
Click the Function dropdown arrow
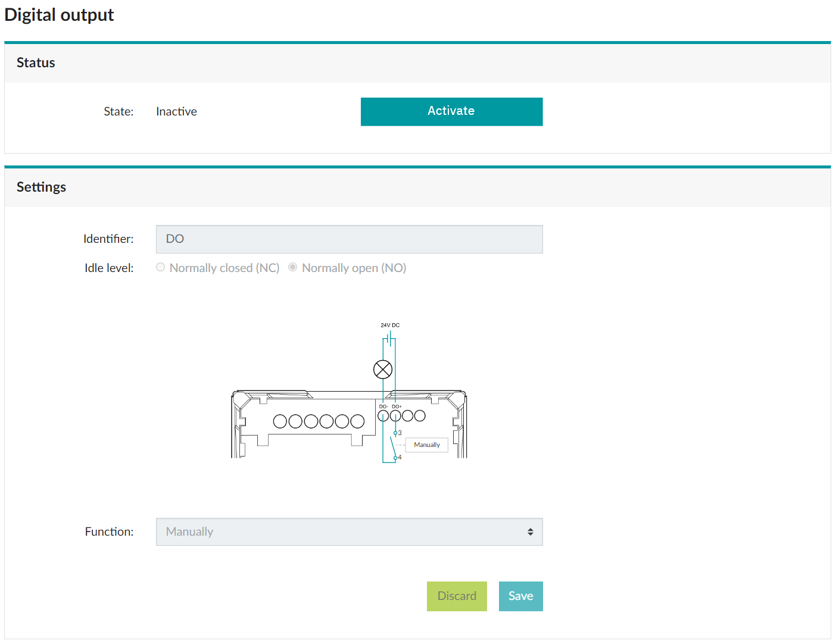click(530, 532)
